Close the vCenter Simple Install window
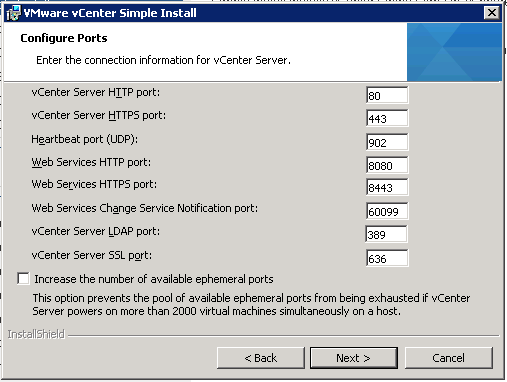507x382 pixels. pyautogui.click(x=492, y=13)
